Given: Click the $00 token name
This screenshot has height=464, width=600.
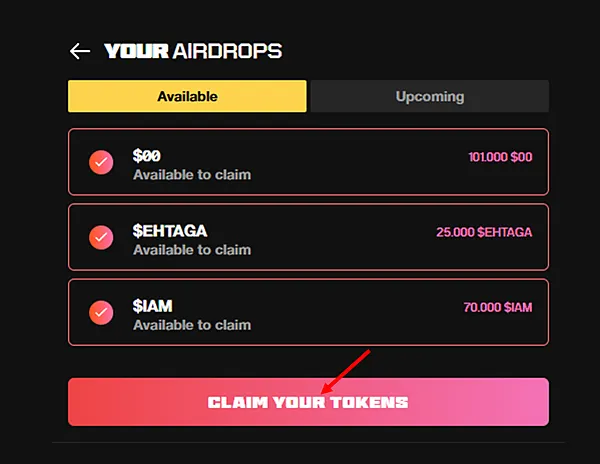Looking at the screenshot, I should click(x=147, y=156).
